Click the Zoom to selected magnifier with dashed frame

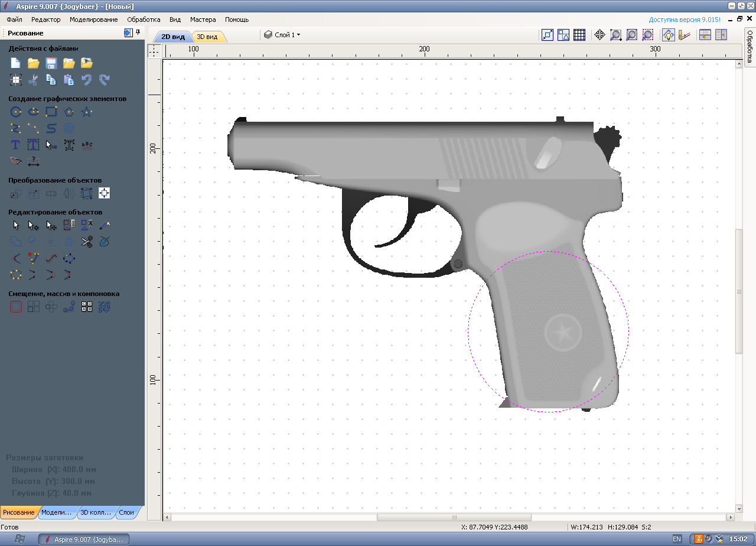tap(647, 35)
